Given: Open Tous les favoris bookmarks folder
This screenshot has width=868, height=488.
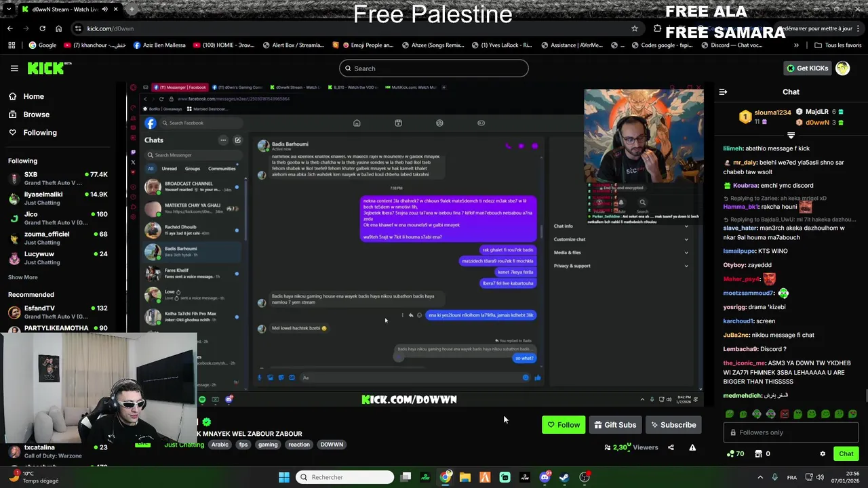Looking at the screenshot, I should (x=838, y=45).
